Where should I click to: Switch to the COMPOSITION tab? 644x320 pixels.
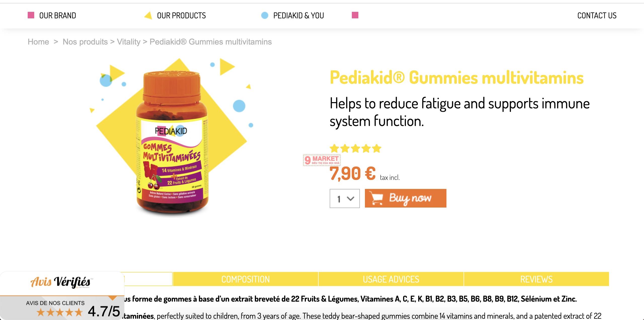(245, 279)
